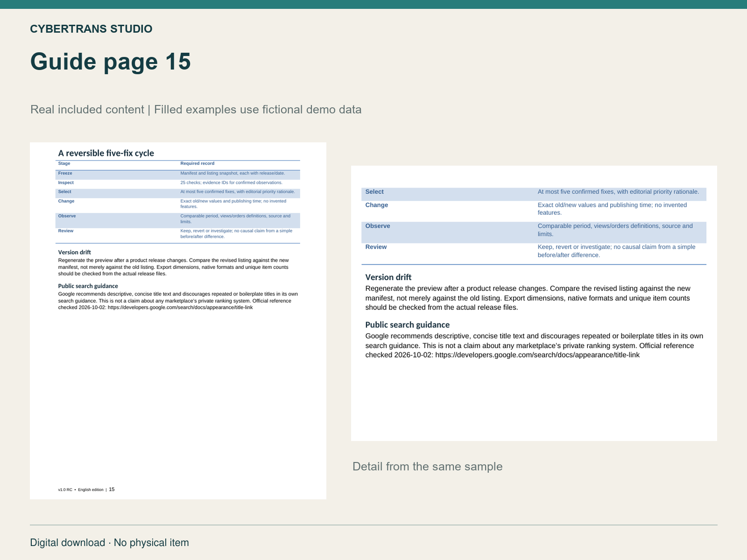
Task: Click "Version drift" heading in the enlarged detail
Action: tap(388, 277)
